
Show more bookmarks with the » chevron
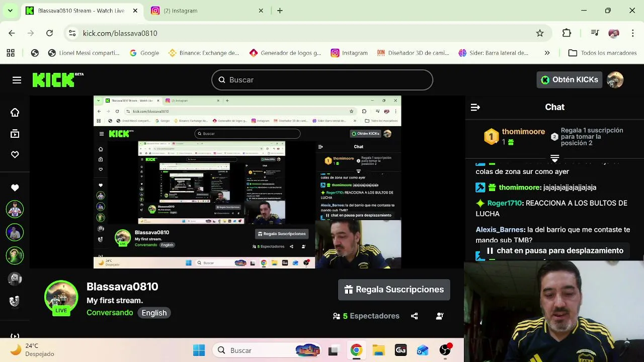click(x=547, y=53)
